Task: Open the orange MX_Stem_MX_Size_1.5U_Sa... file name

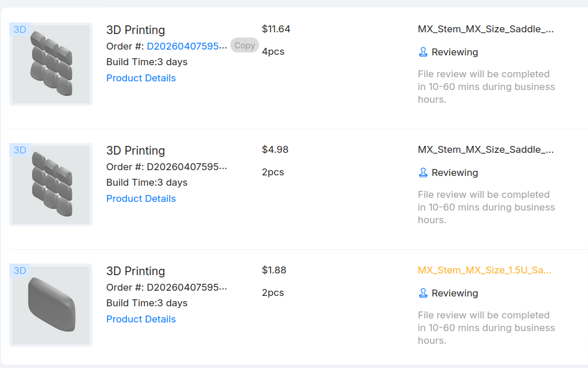Action: (x=485, y=270)
